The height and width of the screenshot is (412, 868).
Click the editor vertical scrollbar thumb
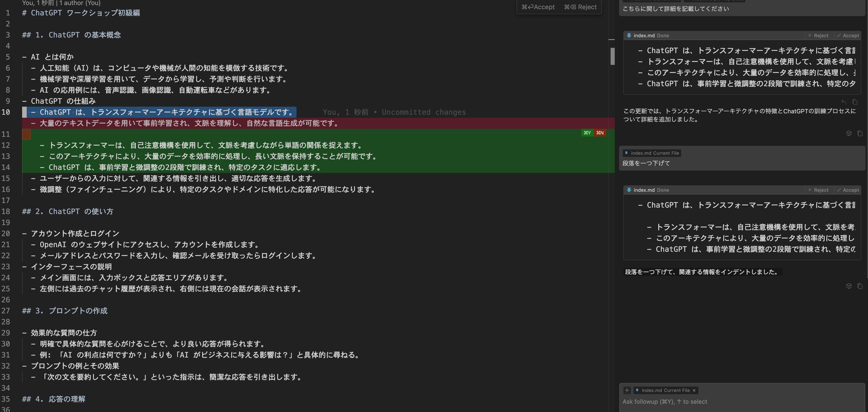612,56
